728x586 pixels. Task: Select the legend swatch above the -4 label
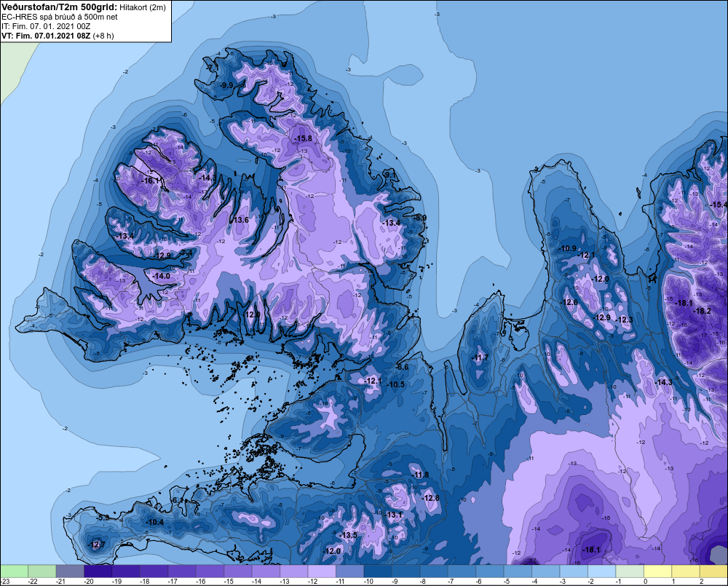click(x=546, y=571)
